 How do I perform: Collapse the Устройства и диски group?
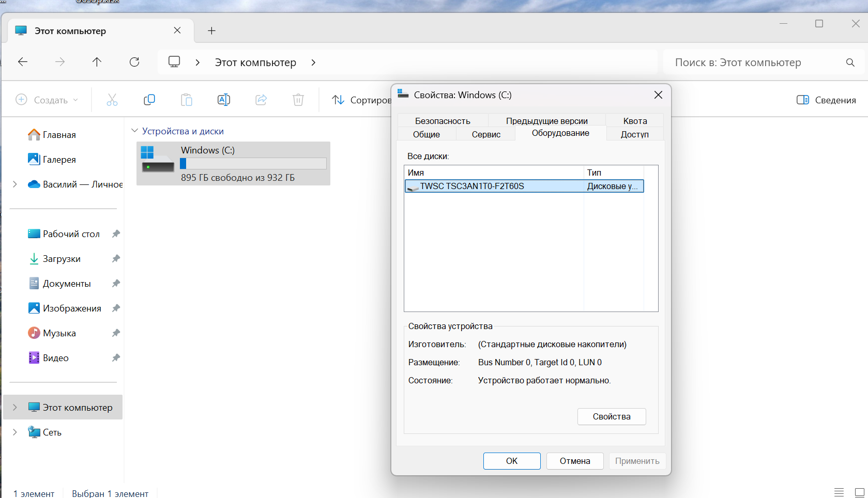135,131
